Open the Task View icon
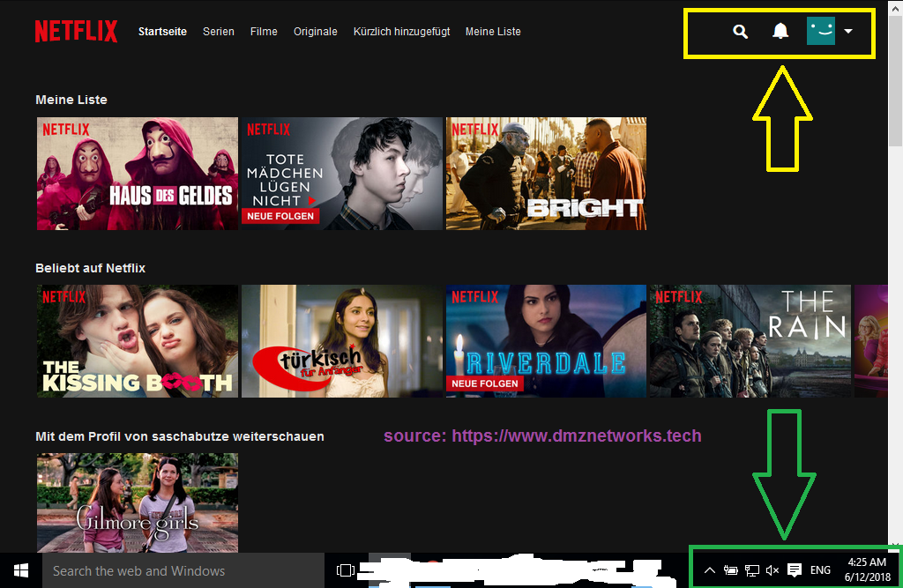 coord(345,570)
